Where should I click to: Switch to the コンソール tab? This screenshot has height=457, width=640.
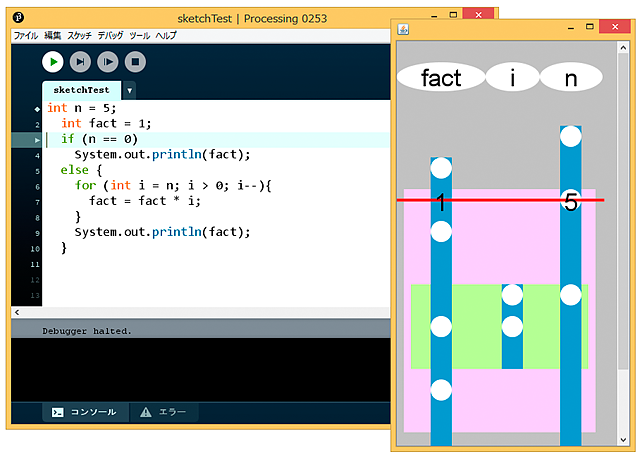click(x=85, y=412)
